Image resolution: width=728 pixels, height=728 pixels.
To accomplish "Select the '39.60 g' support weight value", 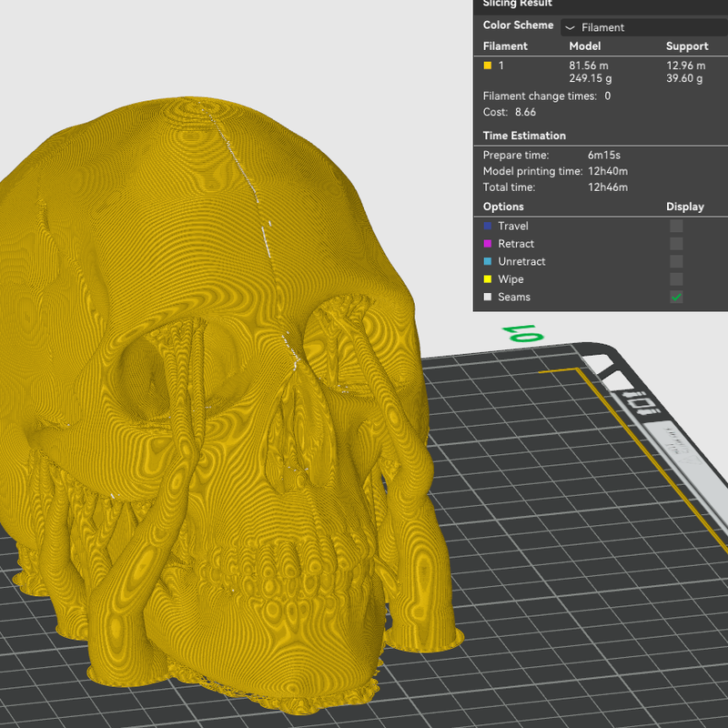I will (684, 78).
